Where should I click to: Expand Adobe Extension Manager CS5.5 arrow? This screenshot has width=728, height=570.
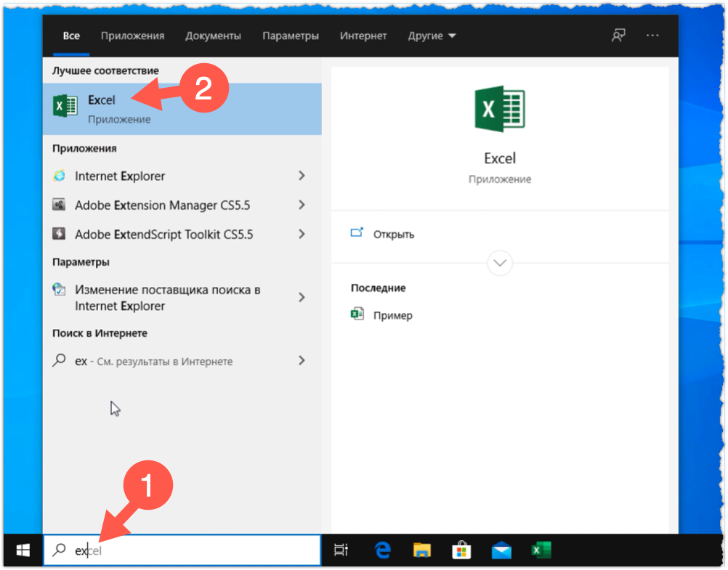(302, 205)
